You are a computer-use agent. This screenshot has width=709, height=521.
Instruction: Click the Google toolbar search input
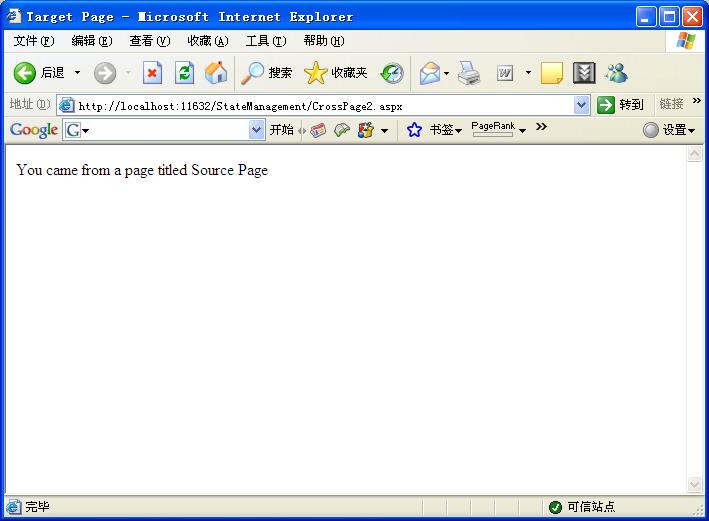pyautogui.click(x=165, y=130)
